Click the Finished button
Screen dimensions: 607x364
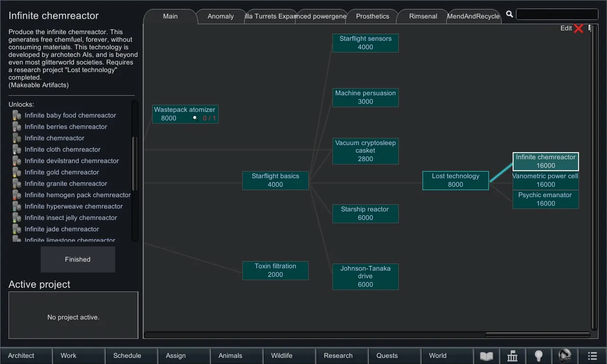click(78, 259)
